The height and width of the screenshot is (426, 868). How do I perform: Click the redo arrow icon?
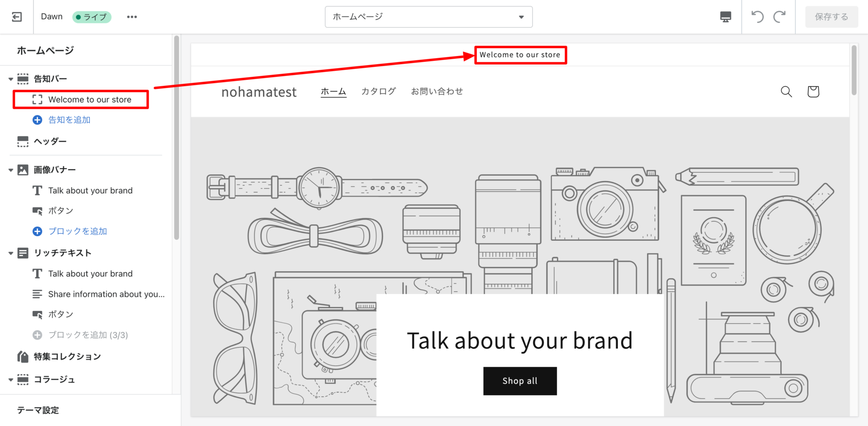click(x=779, y=17)
